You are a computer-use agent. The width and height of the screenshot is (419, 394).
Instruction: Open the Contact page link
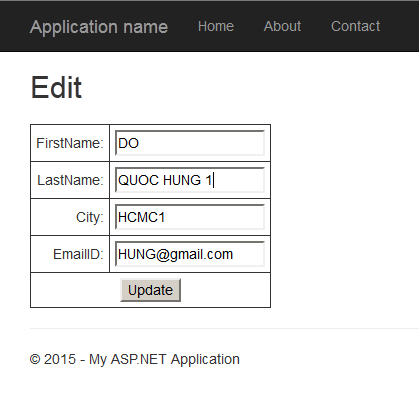pyautogui.click(x=355, y=26)
